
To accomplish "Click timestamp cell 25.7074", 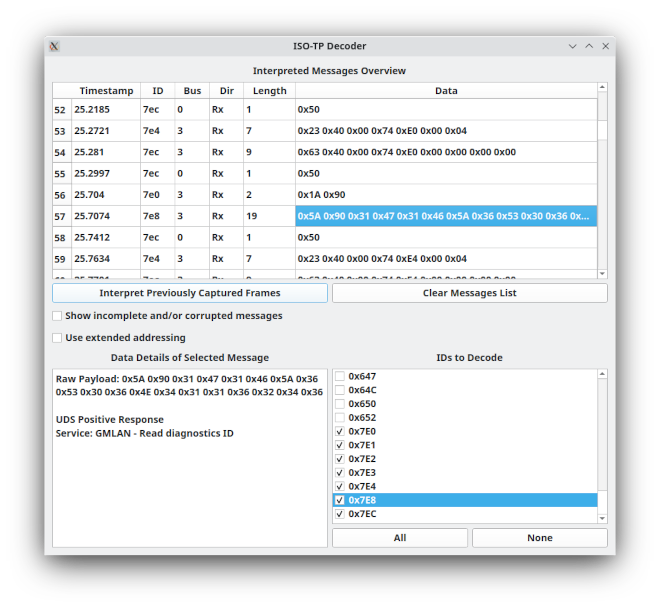I will click(x=106, y=216).
